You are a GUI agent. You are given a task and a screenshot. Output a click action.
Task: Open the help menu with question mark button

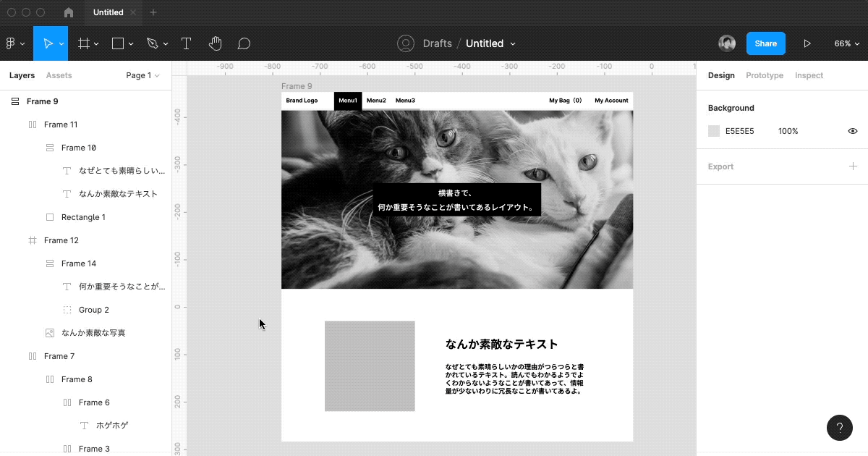(840, 428)
